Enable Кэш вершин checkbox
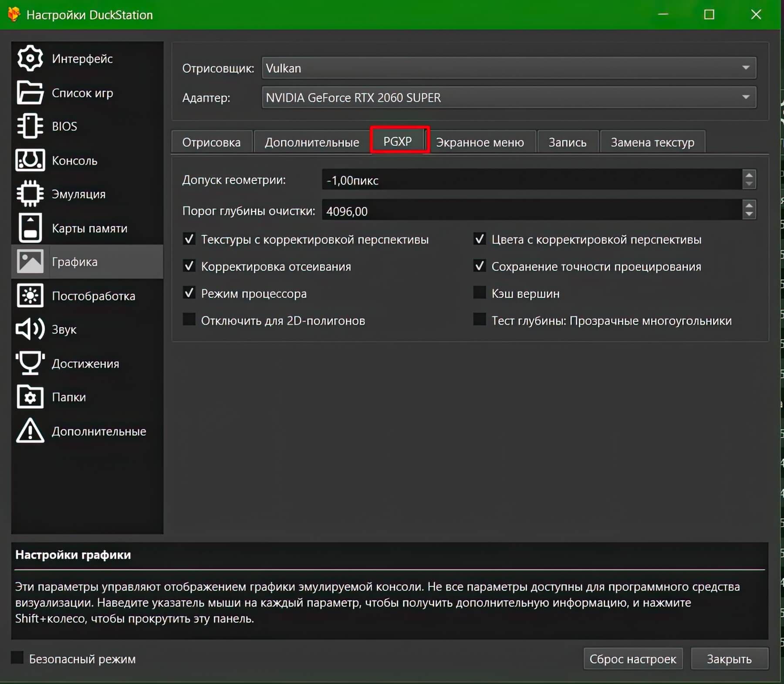Screen dimensions: 784x684 pyautogui.click(x=480, y=293)
